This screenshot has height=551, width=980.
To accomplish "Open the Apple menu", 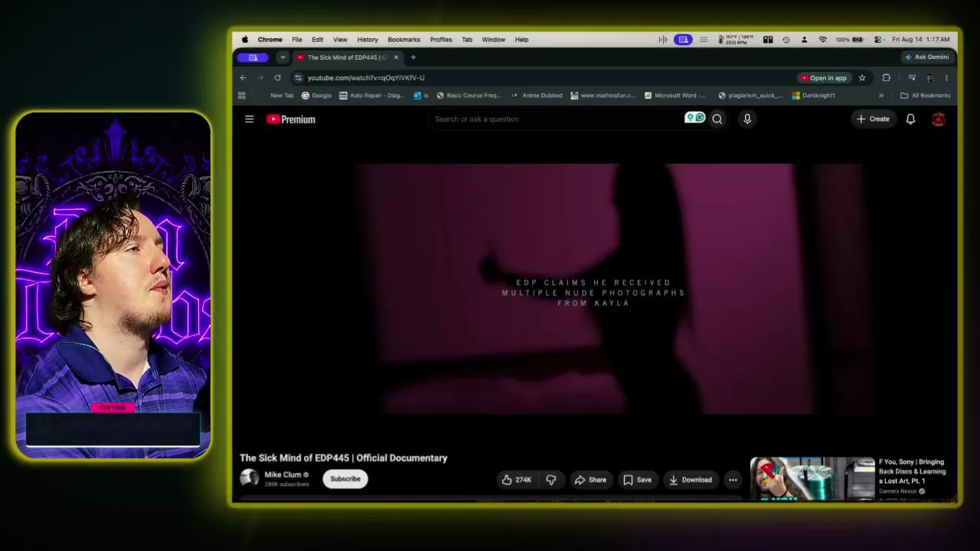I will tap(245, 39).
